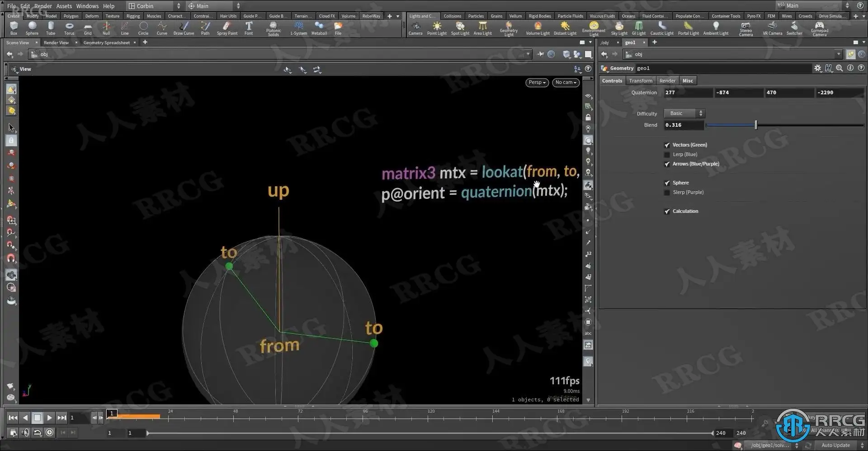Viewport: 868px width, 451px height.
Task: Click the Blend slider handle
Action: coord(755,125)
